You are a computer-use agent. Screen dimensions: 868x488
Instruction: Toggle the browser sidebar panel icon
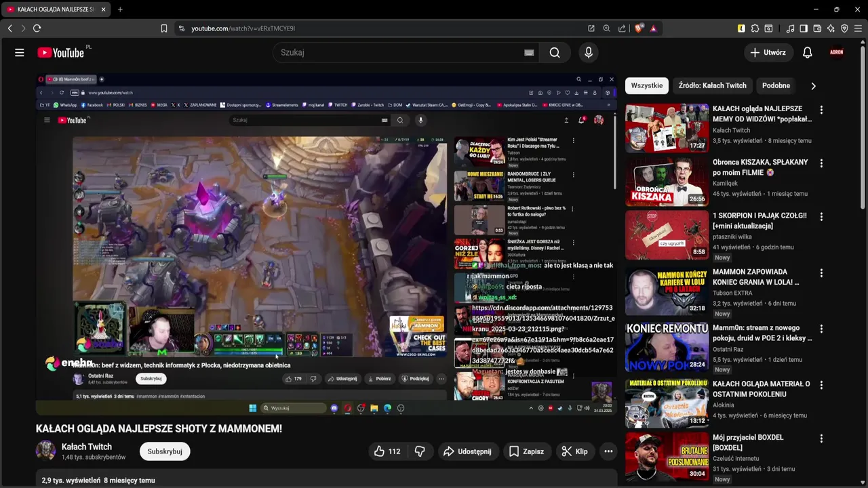pos(804,28)
